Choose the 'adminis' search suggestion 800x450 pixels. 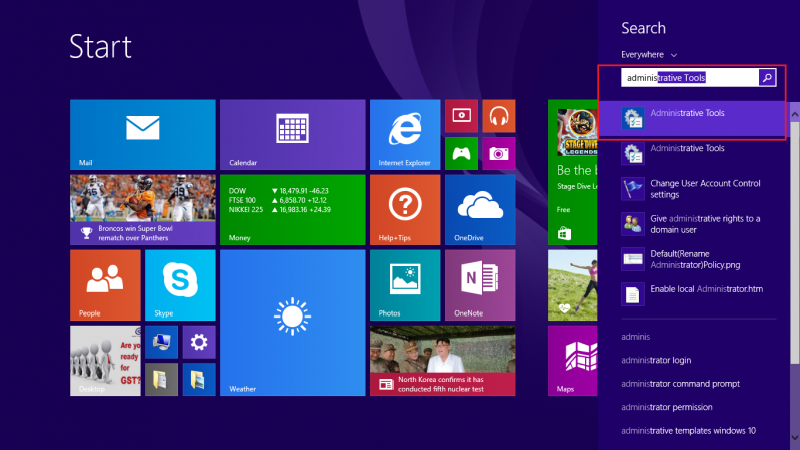[x=635, y=337]
